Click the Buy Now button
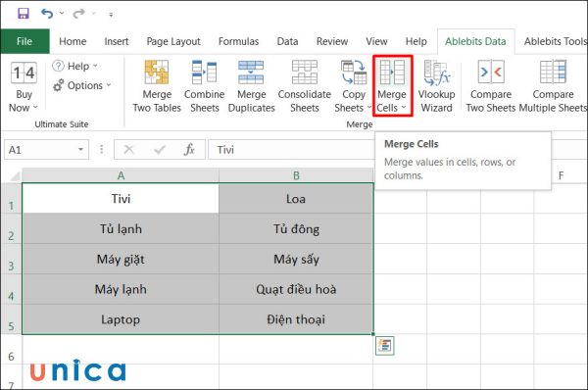 pos(24,87)
